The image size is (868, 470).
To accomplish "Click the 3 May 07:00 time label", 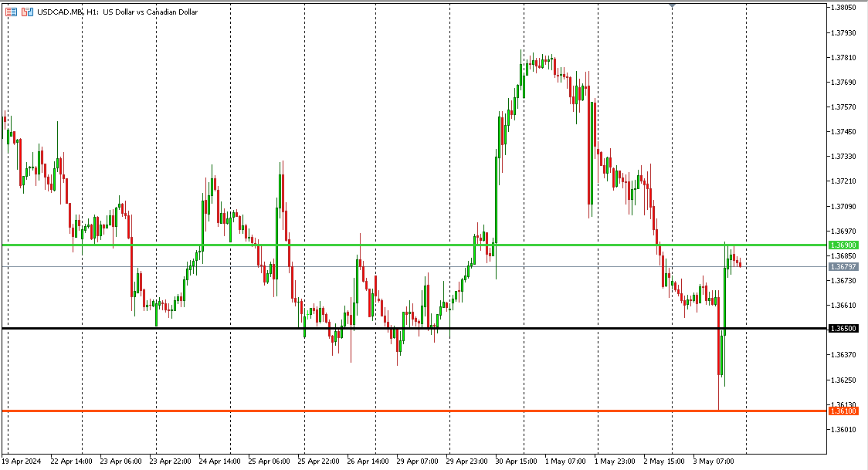I will click(x=714, y=462).
